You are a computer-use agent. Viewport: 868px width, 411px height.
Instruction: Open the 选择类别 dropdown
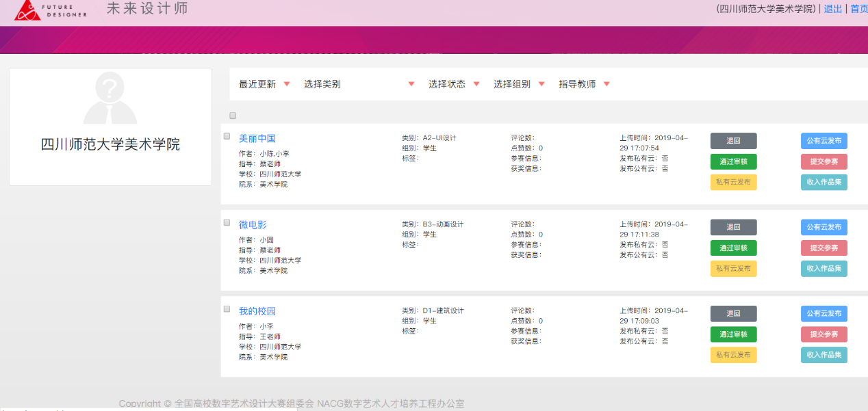359,84
